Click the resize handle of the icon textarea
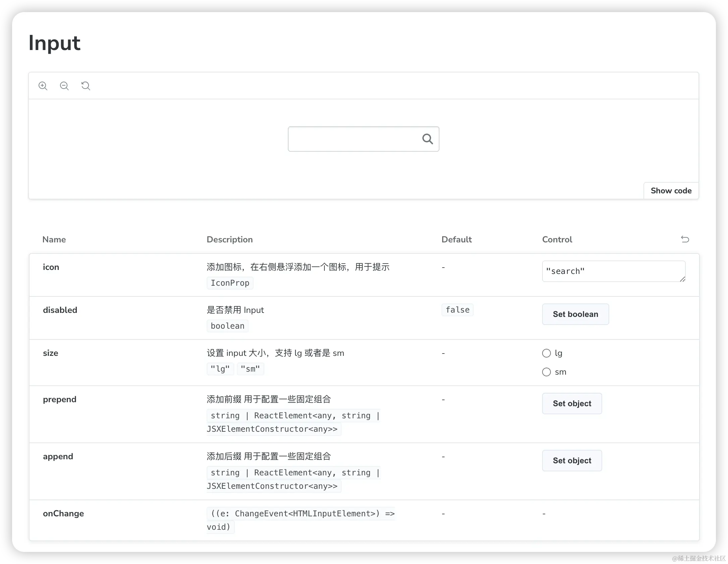 682,279
